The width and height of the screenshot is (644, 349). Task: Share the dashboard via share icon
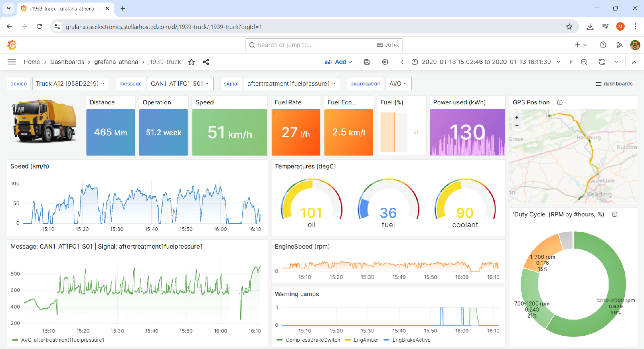point(206,62)
